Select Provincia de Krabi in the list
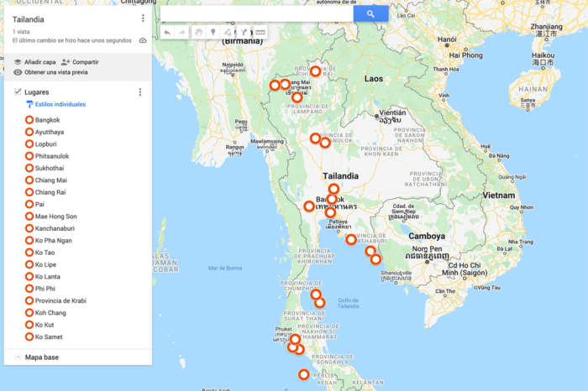The height and width of the screenshot is (391, 588). (x=60, y=300)
